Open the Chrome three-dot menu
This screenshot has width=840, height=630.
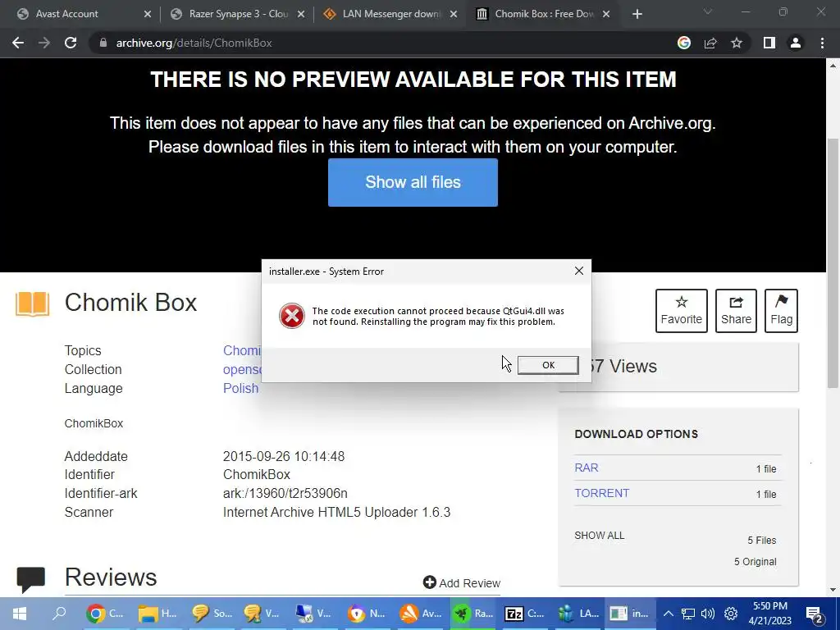tap(822, 43)
